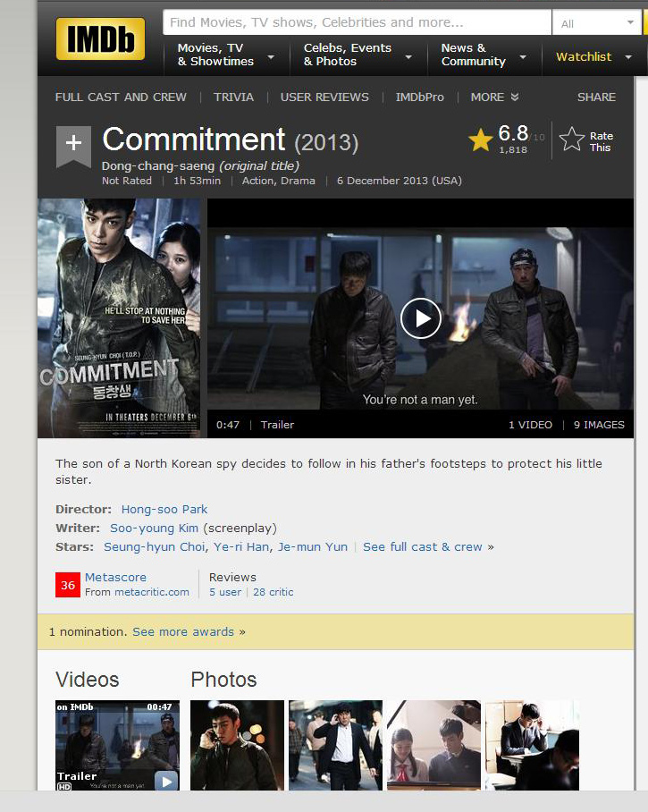Click the Commitment movie poster
This screenshot has width=648, height=812.
(x=119, y=318)
